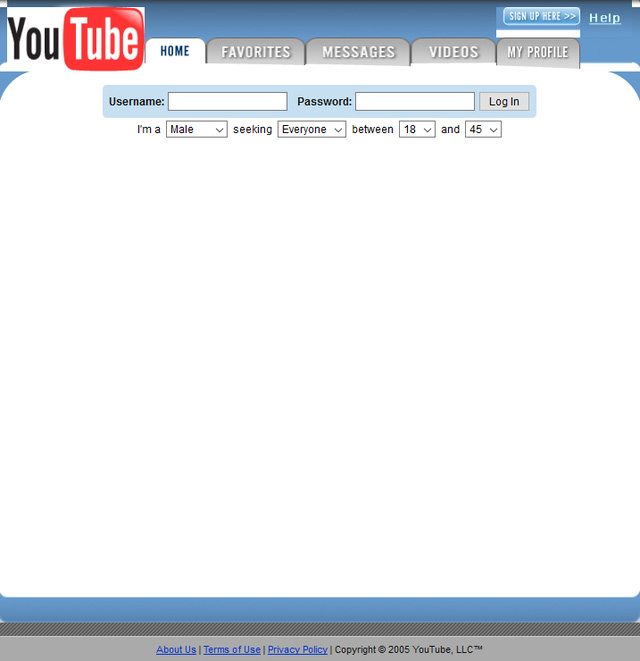Click the 'I'm a' label text

(x=149, y=129)
